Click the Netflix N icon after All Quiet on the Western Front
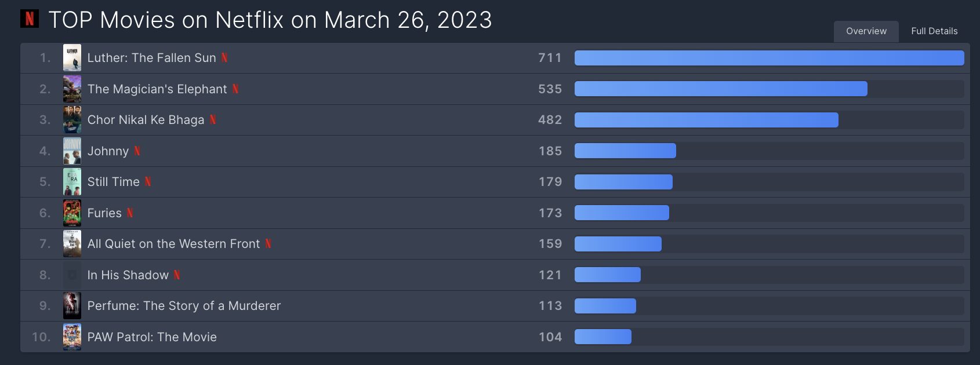980x365 pixels. tap(268, 244)
